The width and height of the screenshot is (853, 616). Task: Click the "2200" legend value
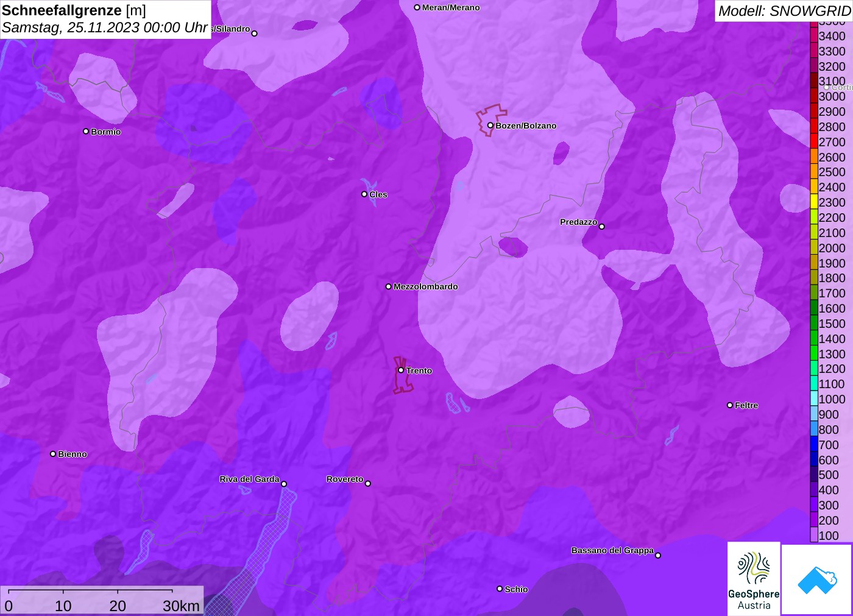coord(832,218)
